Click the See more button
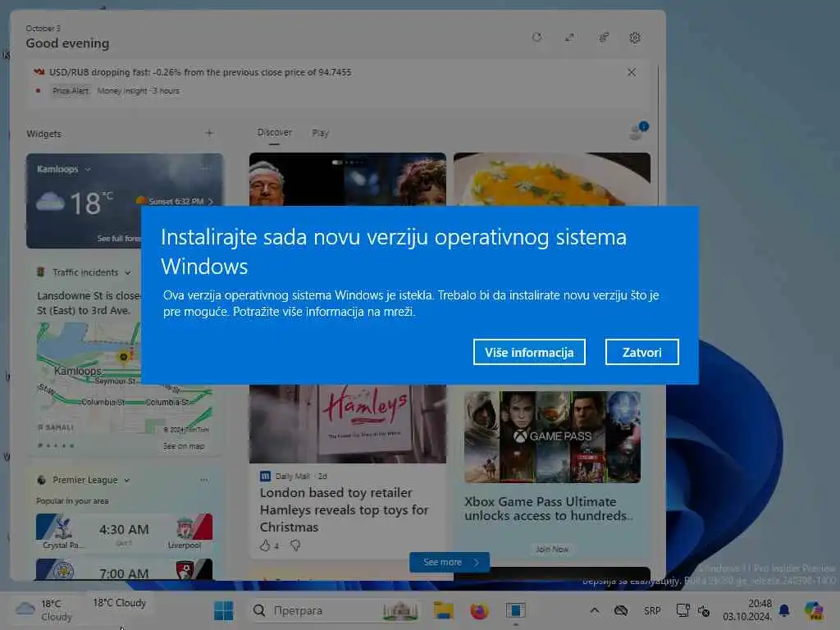840x630 pixels. coord(450,562)
